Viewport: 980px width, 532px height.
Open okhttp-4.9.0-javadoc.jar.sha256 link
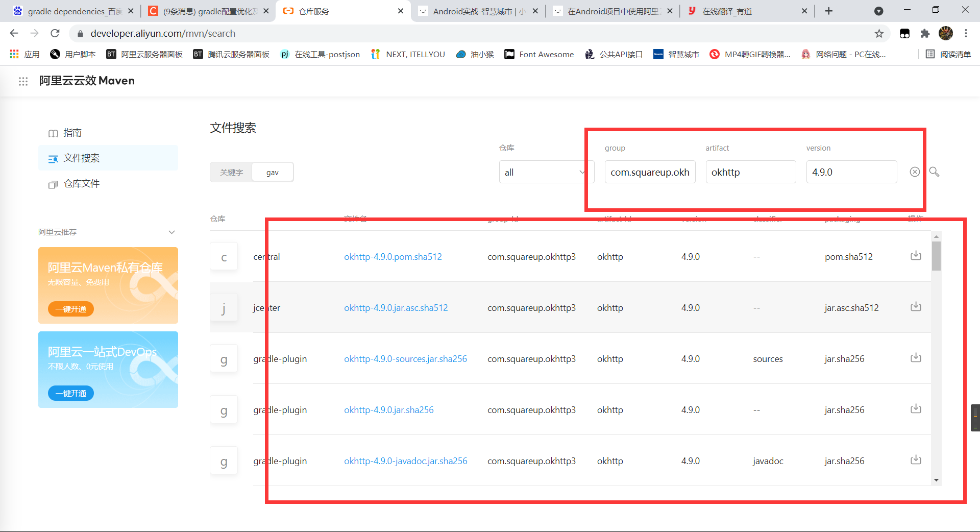click(406, 461)
